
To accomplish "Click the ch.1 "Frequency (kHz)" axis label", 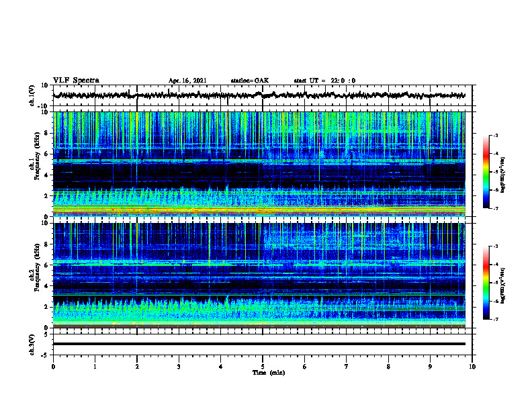I will pos(37,156).
